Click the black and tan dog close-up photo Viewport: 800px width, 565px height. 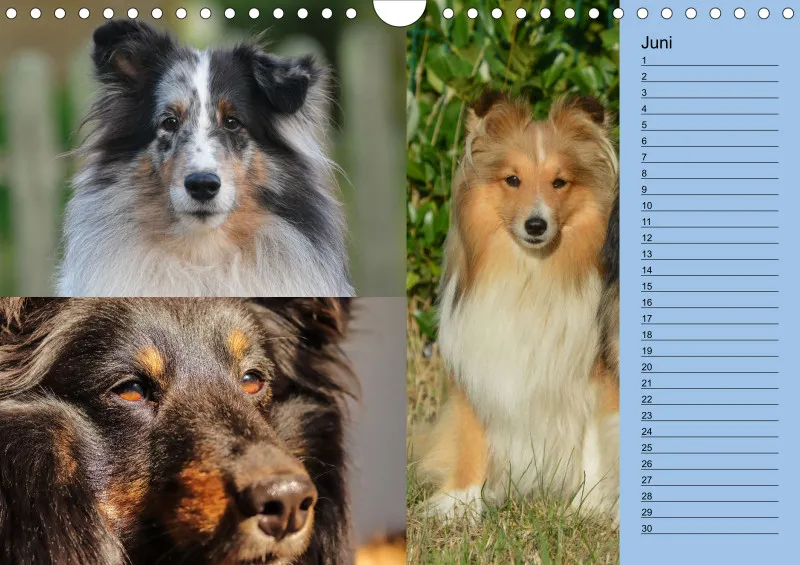[203, 431]
